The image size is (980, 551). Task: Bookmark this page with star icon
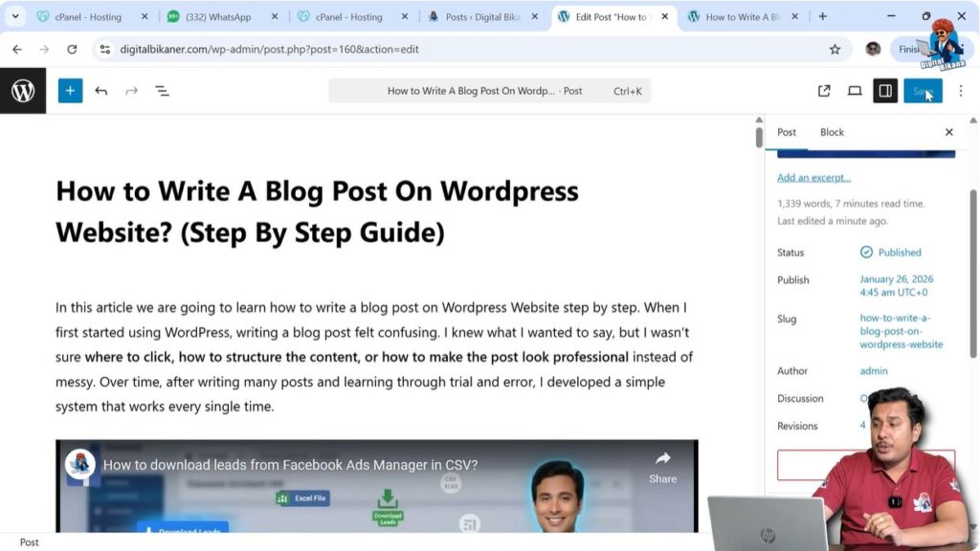835,49
